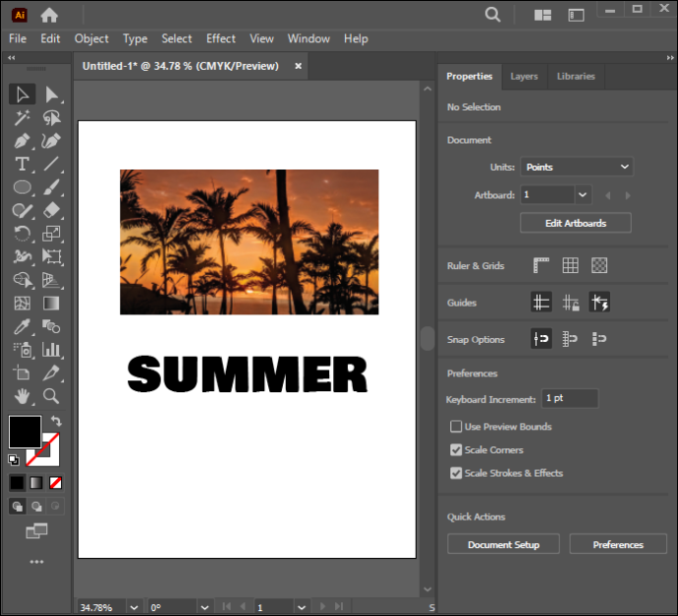Open the search magnifier in top bar
Viewport: 678px width, 616px height.
pyautogui.click(x=492, y=15)
